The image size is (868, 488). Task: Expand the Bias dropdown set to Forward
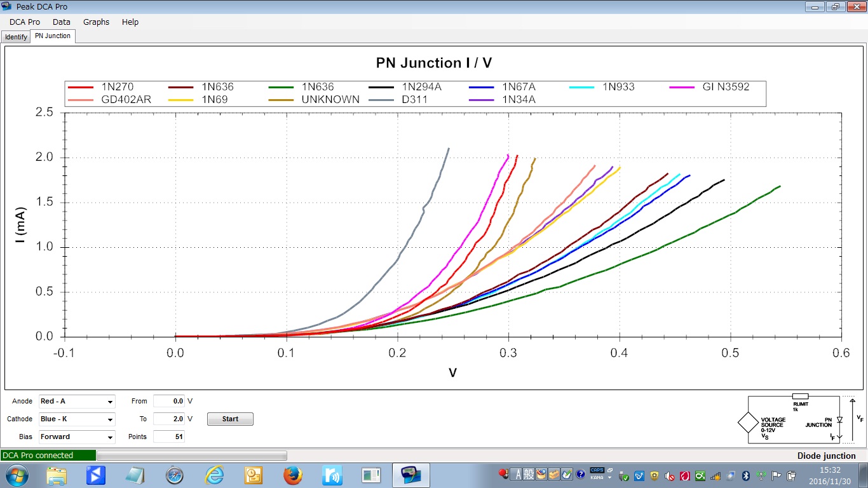point(110,437)
